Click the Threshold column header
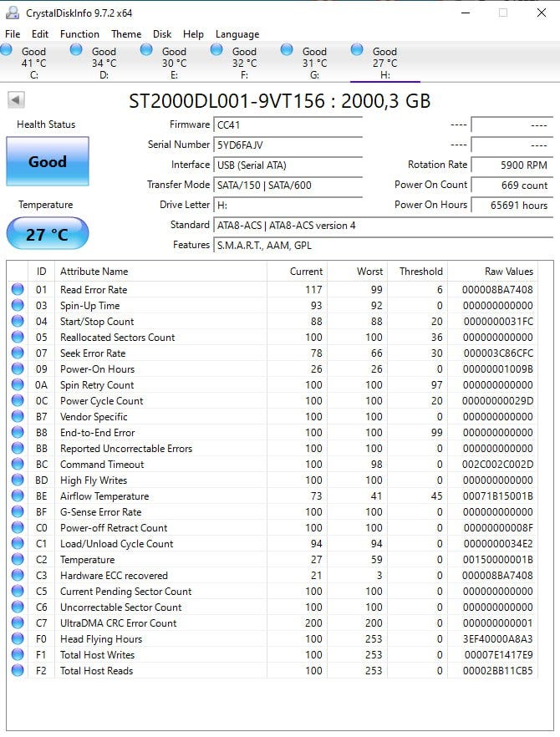The height and width of the screenshot is (737, 560). (417, 272)
